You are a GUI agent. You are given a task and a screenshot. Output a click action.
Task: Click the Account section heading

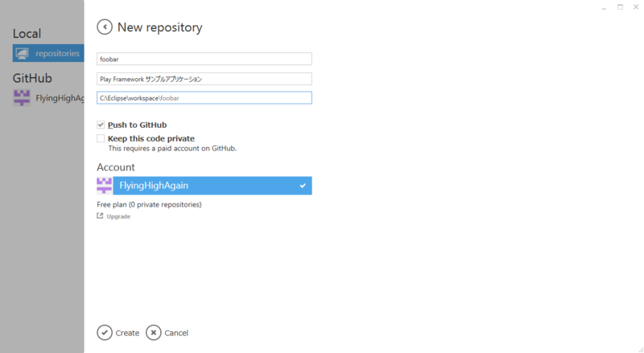[116, 167]
